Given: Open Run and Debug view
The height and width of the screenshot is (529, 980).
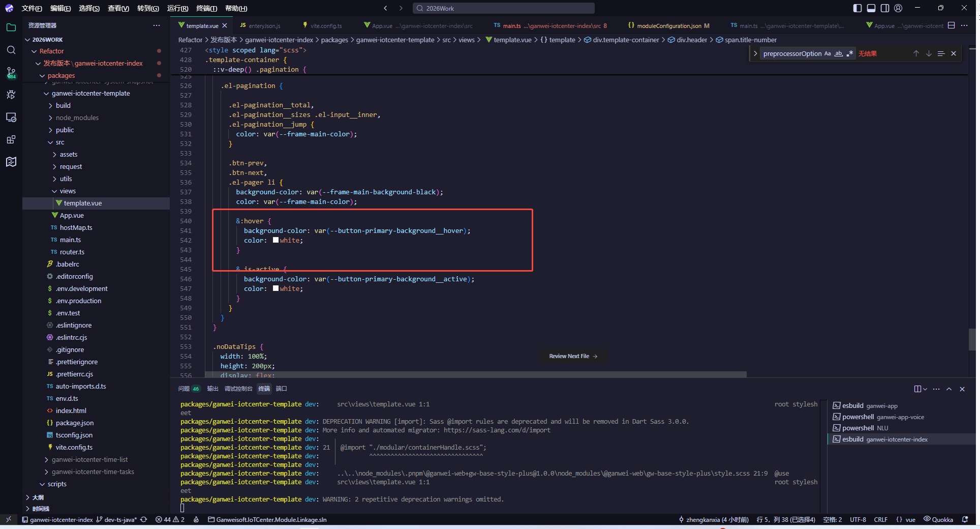Looking at the screenshot, I should (11, 95).
